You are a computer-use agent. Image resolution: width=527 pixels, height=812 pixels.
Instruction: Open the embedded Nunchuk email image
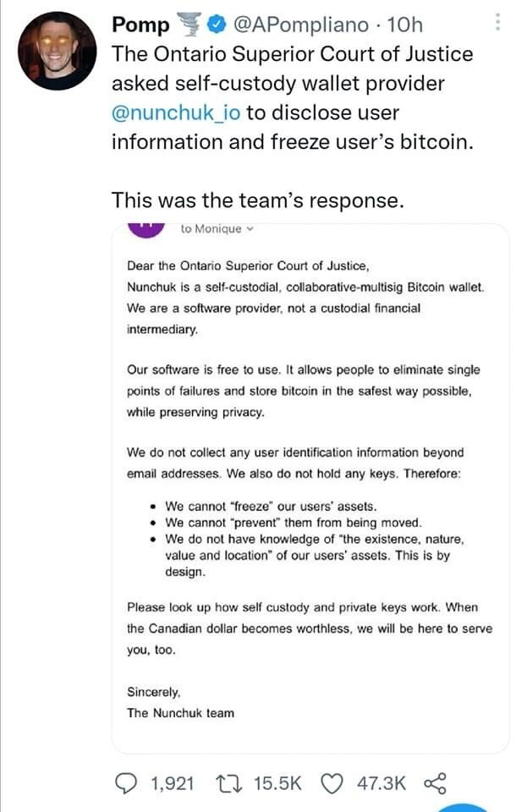click(310, 488)
